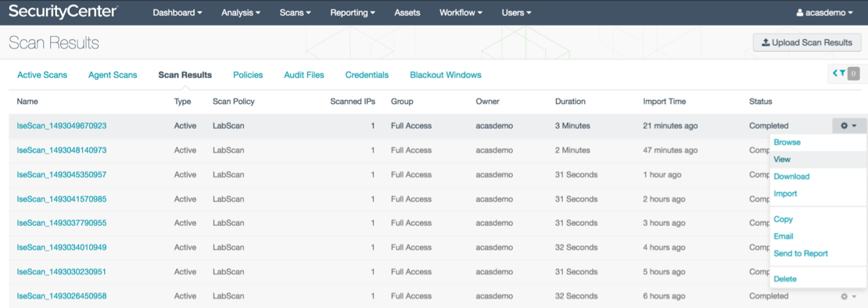Go to Assets in the top navigation
868x308 pixels.
click(407, 13)
